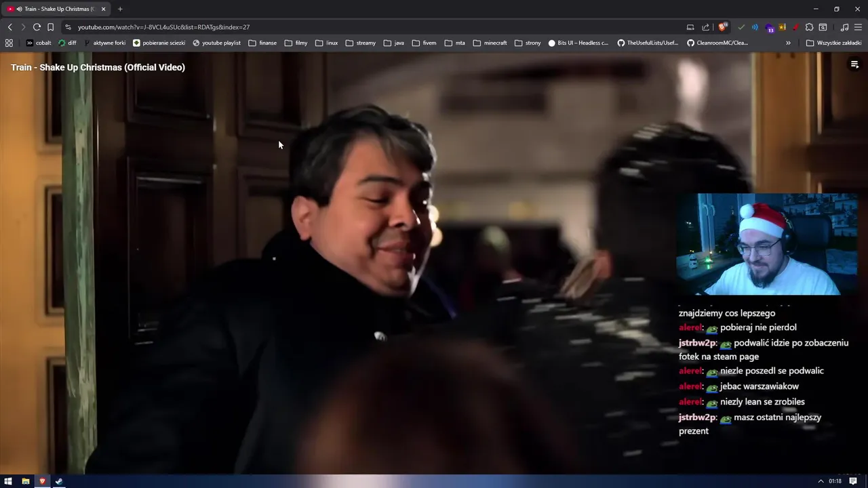The image size is (868, 488).
Task: Expand the finanse bookmark folder
Action: pyautogui.click(x=262, y=43)
